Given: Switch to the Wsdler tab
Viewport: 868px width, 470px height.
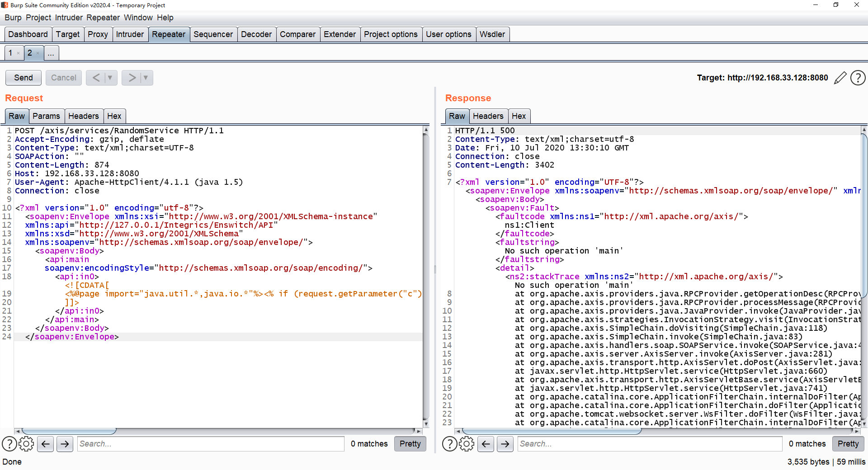Looking at the screenshot, I should tap(492, 34).
